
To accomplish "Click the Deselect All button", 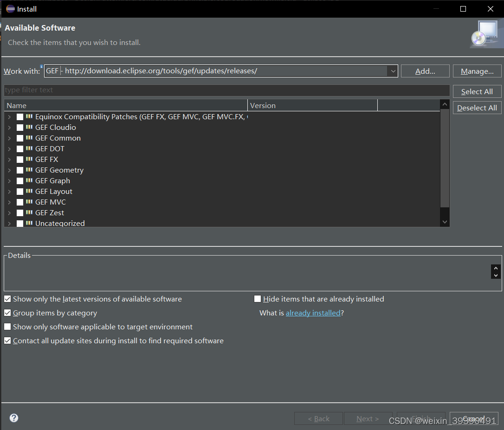I will [x=477, y=108].
